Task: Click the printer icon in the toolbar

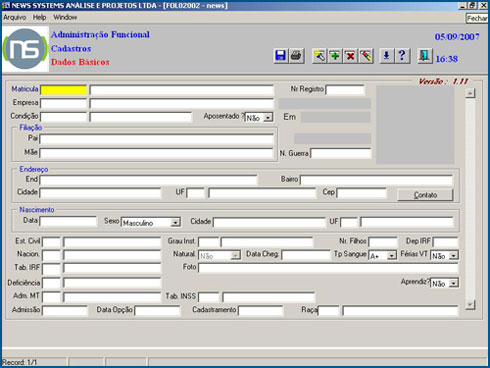Action: (x=296, y=55)
